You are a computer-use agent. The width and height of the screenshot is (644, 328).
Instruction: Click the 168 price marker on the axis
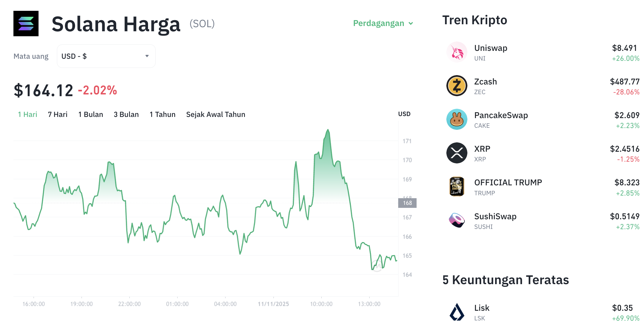click(x=408, y=203)
